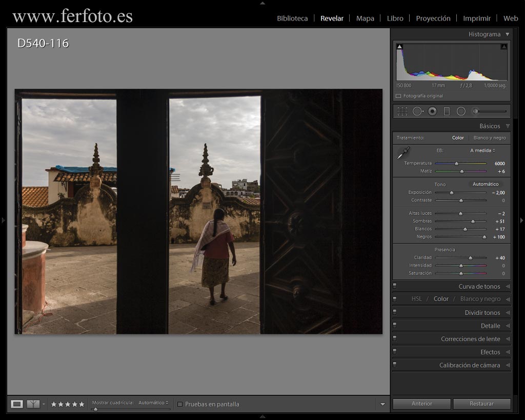This screenshot has height=420, width=525.
Task: Apply Automático tone adjustment
Action: (486, 184)
